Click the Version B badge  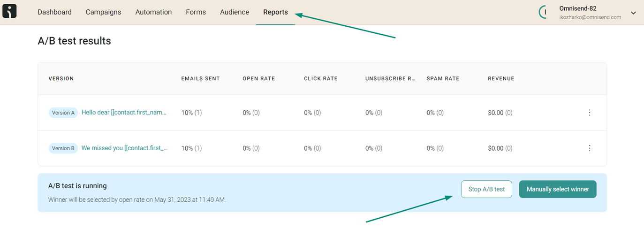[63, 148]
